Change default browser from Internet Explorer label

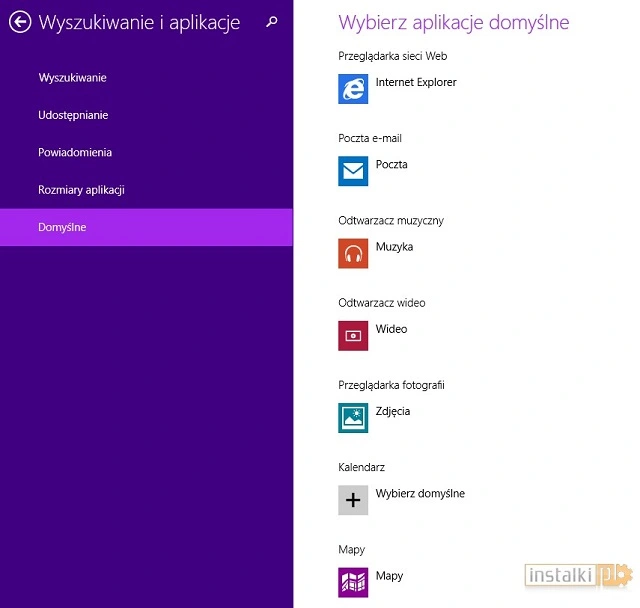click(416, 82)
